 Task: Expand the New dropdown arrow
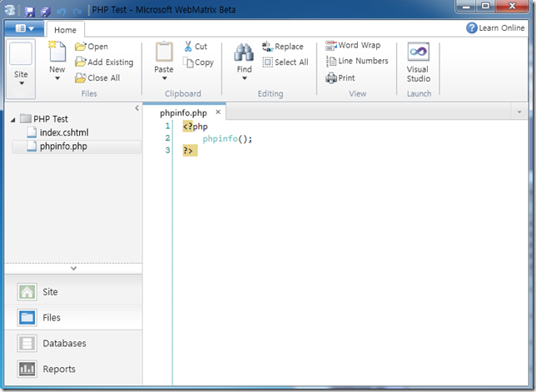click(57, 78)
